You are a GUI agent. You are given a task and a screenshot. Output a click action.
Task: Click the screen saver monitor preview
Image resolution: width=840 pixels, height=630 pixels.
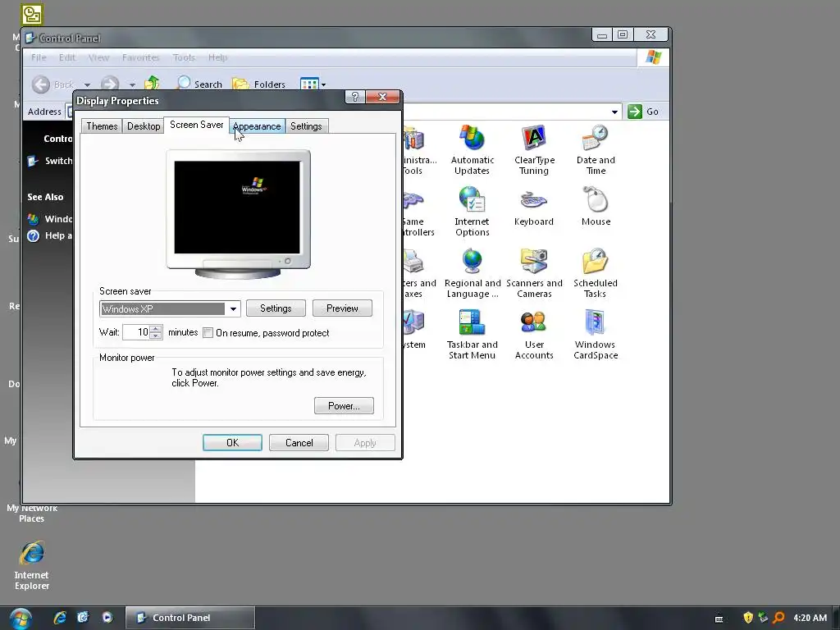237,208
